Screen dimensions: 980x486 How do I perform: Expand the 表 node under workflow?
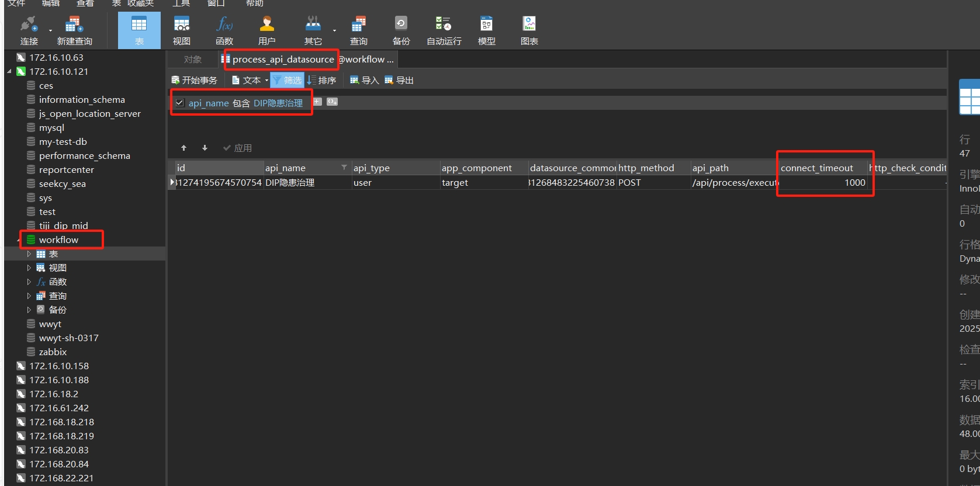[29, 254]
